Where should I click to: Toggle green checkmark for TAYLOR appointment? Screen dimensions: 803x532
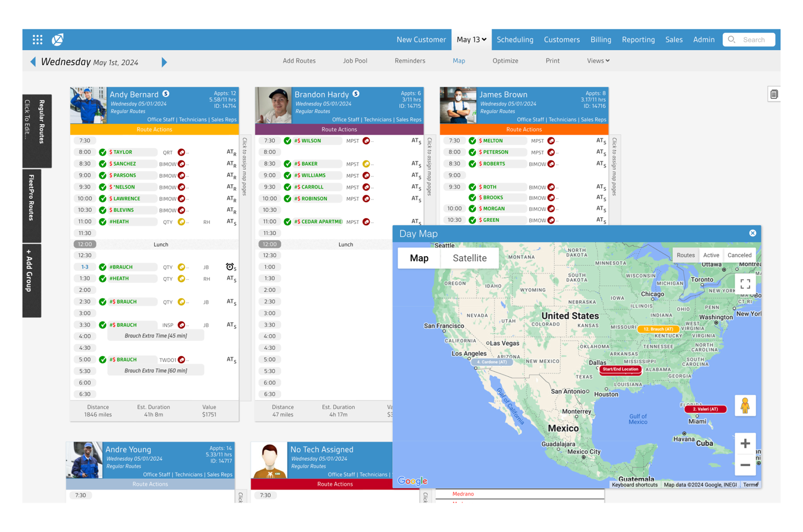point(103,152)
